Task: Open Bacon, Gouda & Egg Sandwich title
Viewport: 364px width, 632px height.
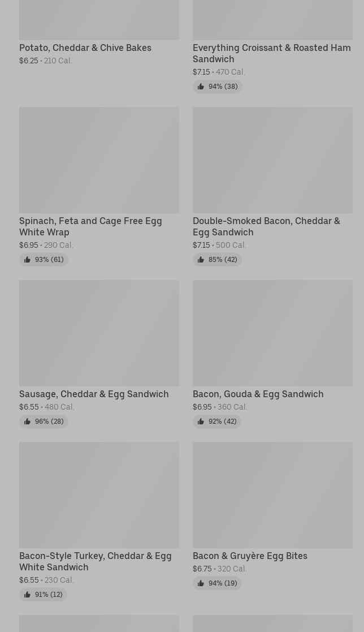Action: (x=258, y=394)
